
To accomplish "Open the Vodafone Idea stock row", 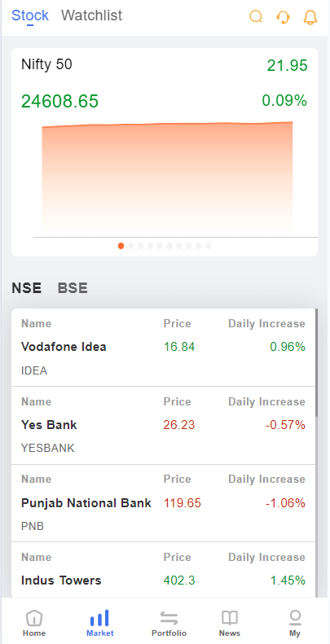I will coord(164,348).
